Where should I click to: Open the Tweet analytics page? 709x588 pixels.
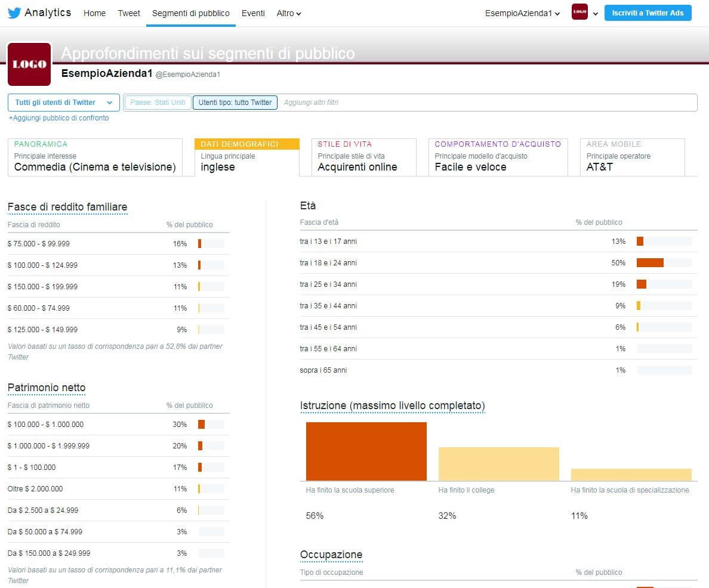pyautogui.click(x=129, y=13)
